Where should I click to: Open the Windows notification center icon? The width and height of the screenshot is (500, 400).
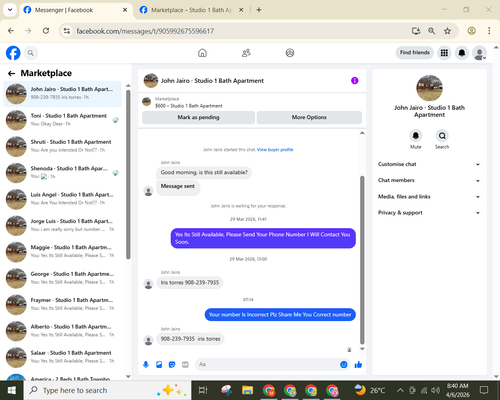[x=484, y=390]
